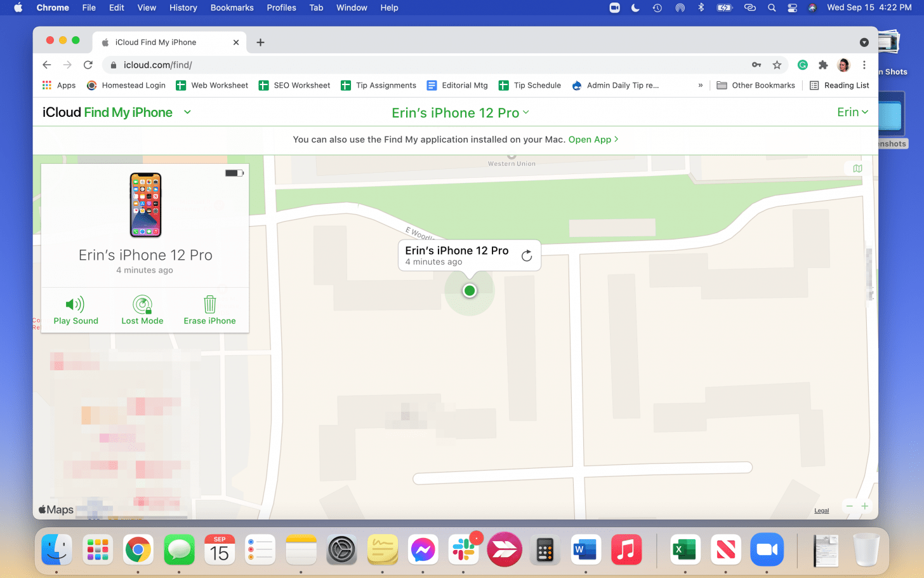This screenshot has height=578, width=924.
Task: Open the Apple menu
Action: 18,8
